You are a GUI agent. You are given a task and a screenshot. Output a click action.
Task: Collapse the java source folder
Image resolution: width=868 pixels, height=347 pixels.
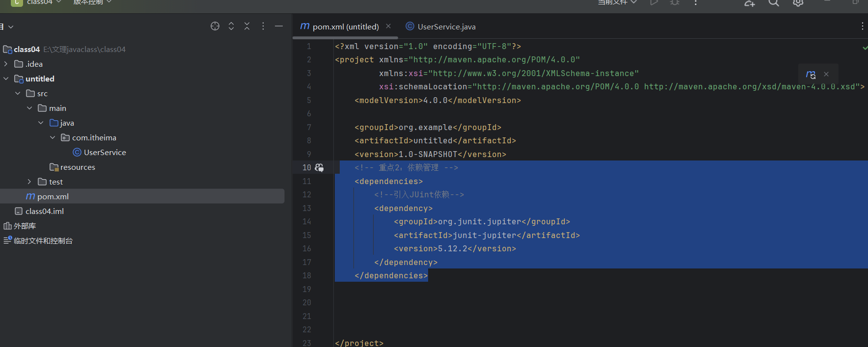[41, 123]
